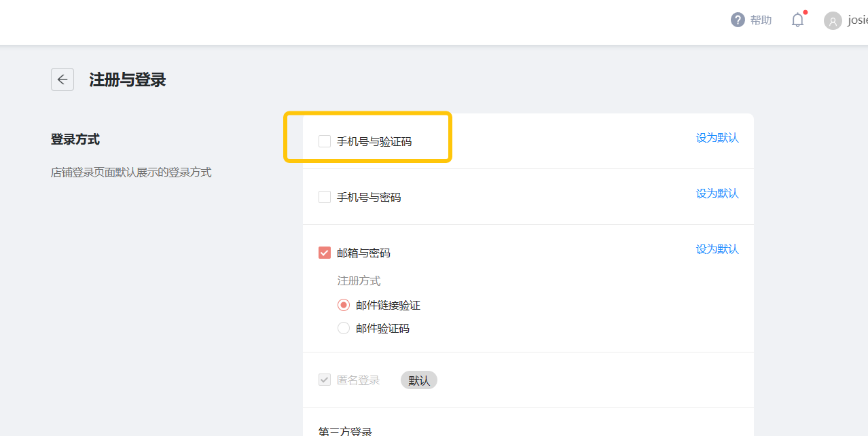868x436 pixels.
Task: Click the 店铺登录页面默认展示的登录方式 description
Action: coord(131,172)
